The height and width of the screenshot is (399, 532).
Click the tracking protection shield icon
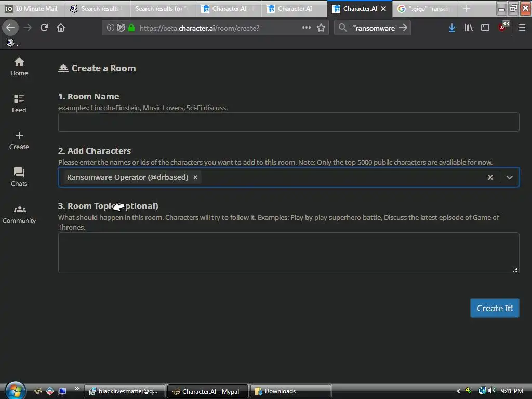click(121, 28)
